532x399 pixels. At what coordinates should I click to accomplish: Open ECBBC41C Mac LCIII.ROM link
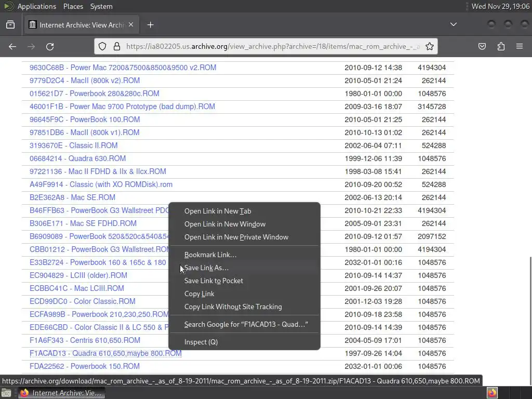point(77,288)
